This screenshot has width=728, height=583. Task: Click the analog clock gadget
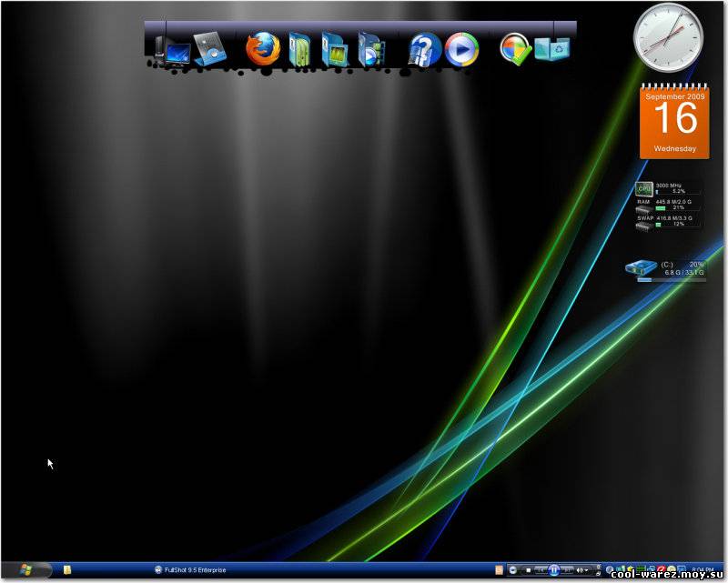668,37
